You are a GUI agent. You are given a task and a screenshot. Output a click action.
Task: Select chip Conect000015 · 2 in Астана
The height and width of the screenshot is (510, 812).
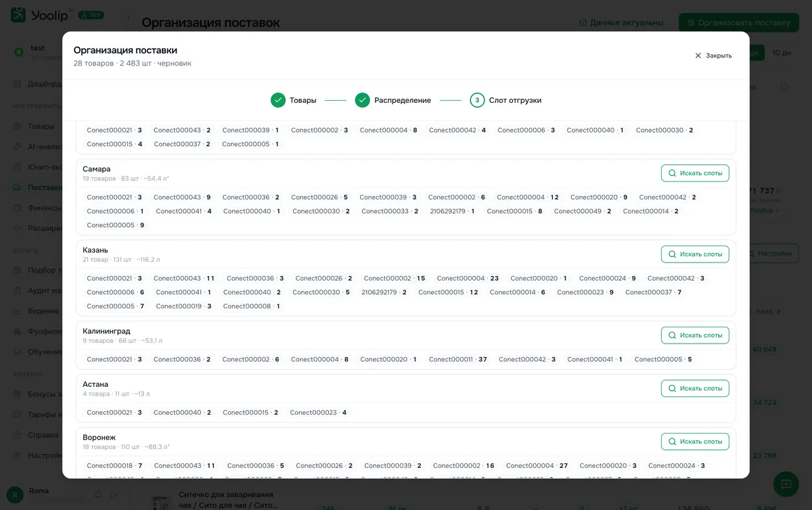tap(250, 413)
